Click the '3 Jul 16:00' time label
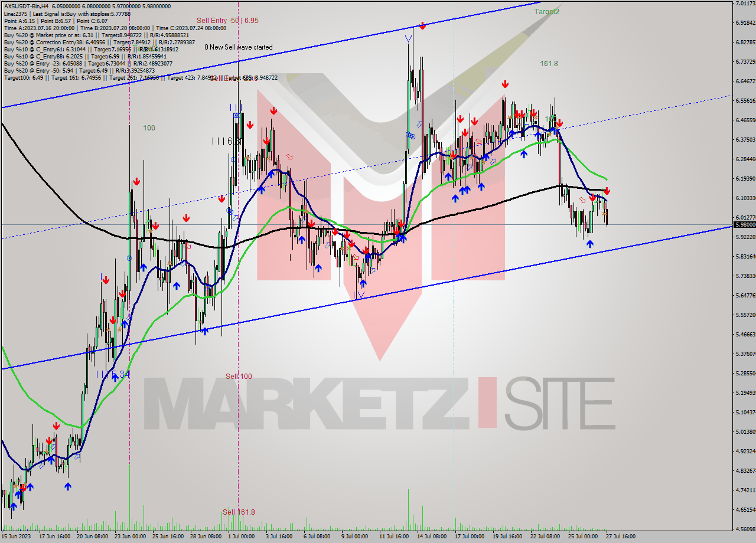The image size is (756, 543). point(279,537)
